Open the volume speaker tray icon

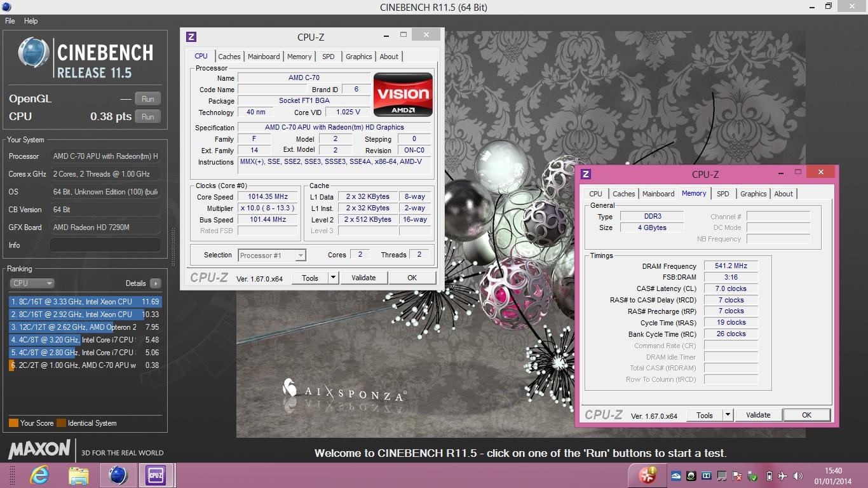point(797,476)
